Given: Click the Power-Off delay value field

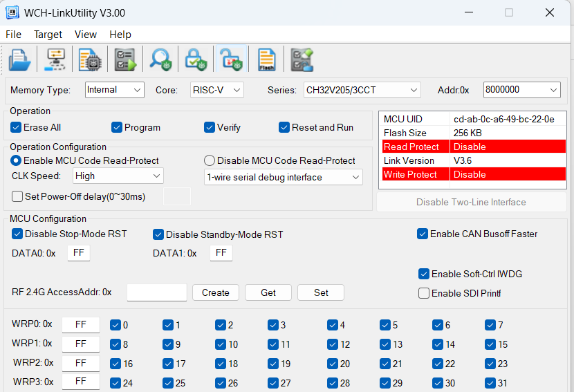Looking at the screenshot, I should point(177,196).
